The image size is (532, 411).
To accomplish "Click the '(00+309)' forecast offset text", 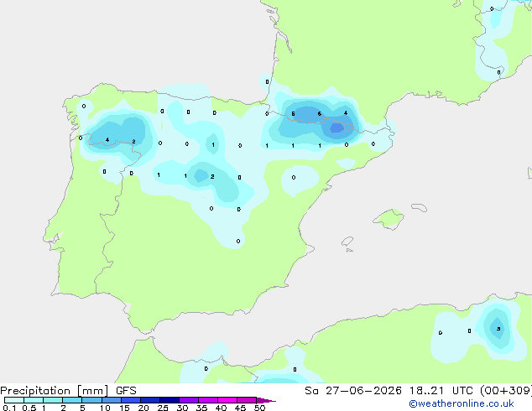I will point(505,391).
